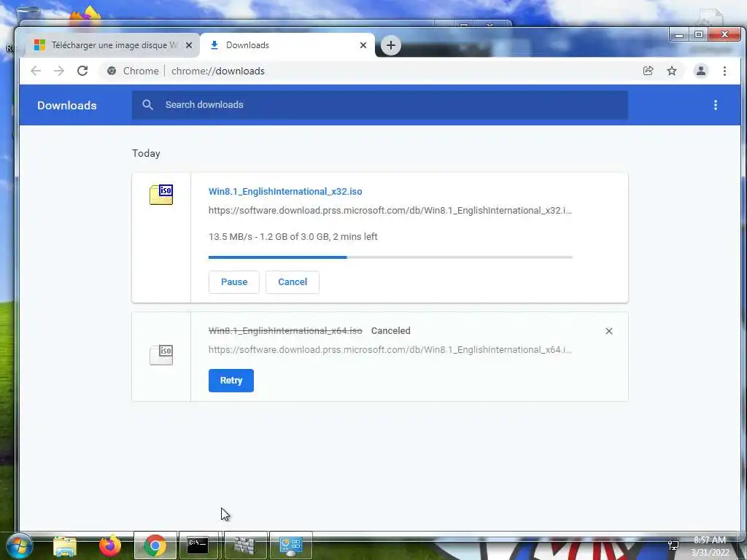Minimize the Chrome window
747x560 pixels.
(679, 35)
